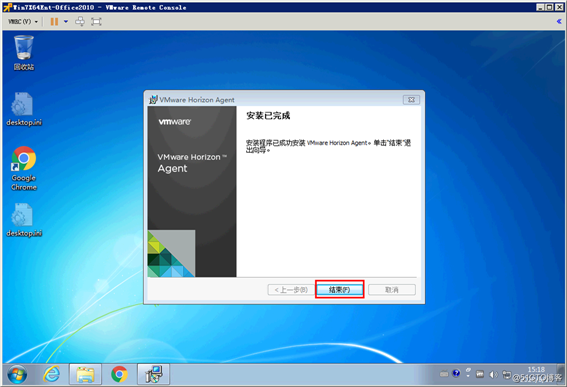Click the 15:18 taskbar clock

pyautogui.click(x=537, y=370)
